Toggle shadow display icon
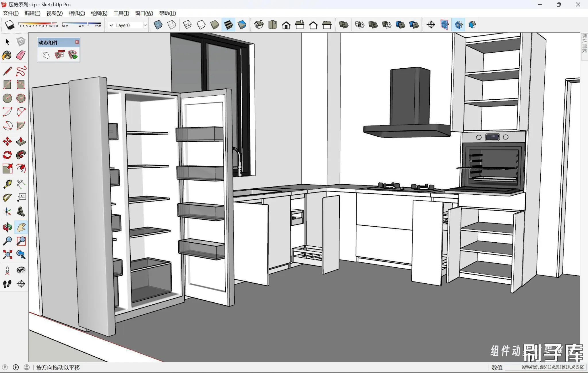Image resolution: width=588 pixels, height=373 pixels. coord(10,25)
